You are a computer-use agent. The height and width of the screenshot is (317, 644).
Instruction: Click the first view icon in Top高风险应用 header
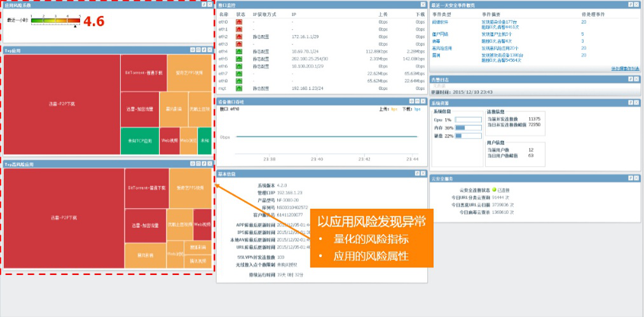[191, 164]
